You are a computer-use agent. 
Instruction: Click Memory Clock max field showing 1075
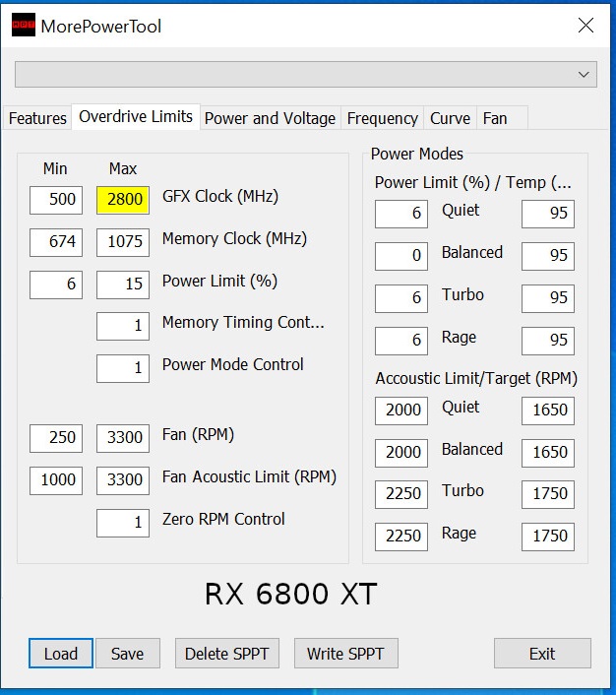[123, 242]
